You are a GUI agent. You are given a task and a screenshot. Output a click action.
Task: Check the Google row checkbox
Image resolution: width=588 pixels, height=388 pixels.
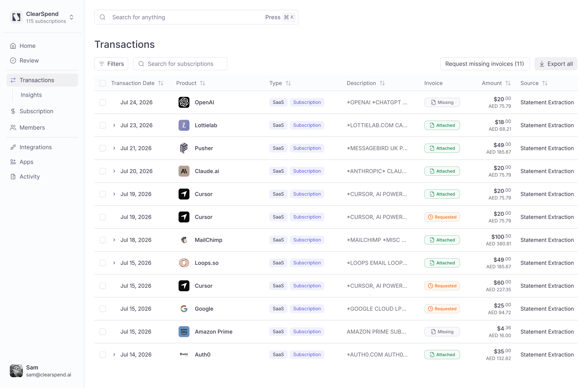tap(103, 309)
